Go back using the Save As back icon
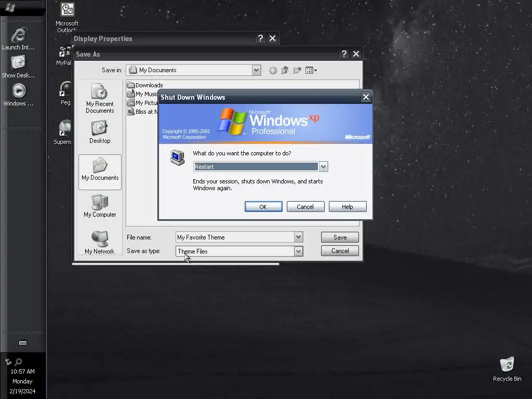The width and height of the screenshot is (532, 399). [273, 70]
